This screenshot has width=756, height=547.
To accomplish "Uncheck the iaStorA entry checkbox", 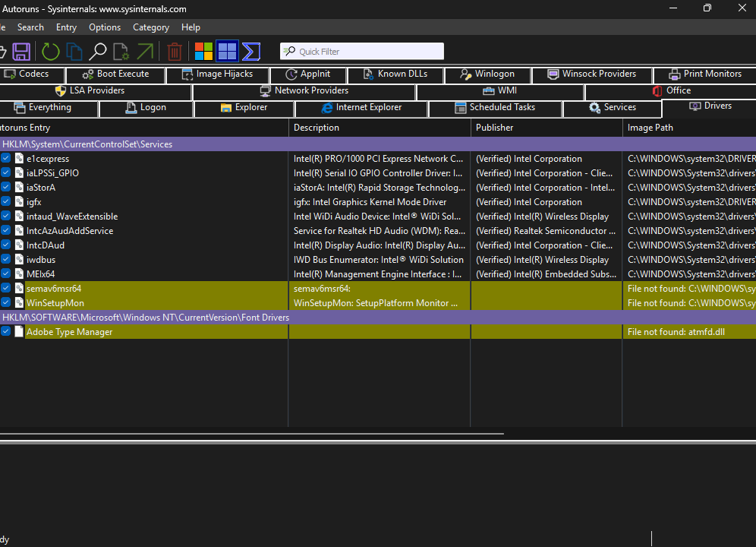I will click(x=6, y=187).
